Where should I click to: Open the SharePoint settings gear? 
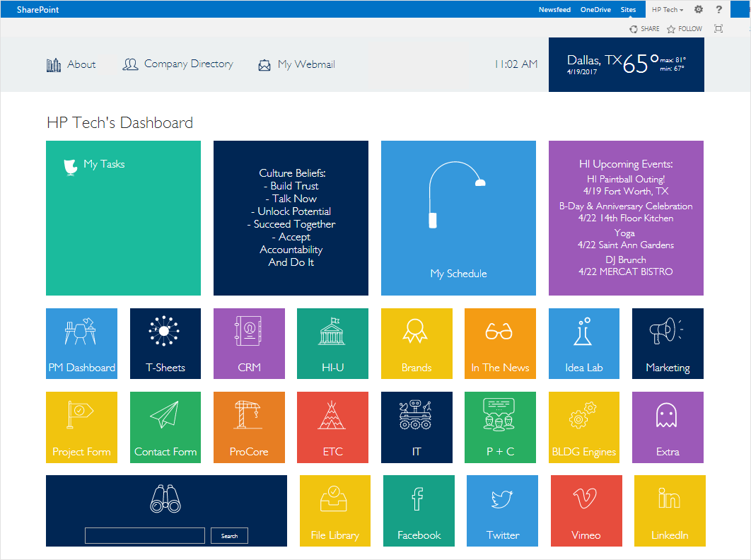(699, 10)
